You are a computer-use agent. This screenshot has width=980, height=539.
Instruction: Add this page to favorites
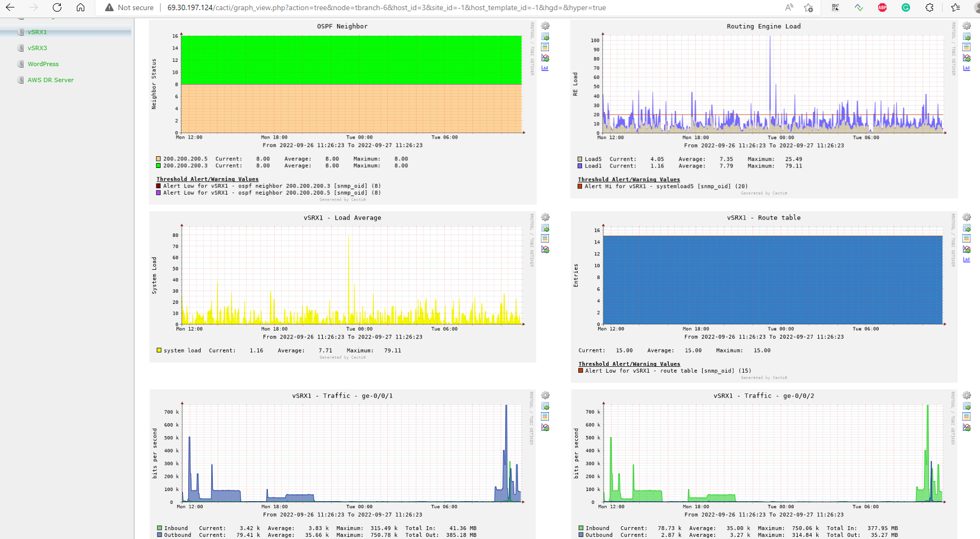click(x=809, y=7)
